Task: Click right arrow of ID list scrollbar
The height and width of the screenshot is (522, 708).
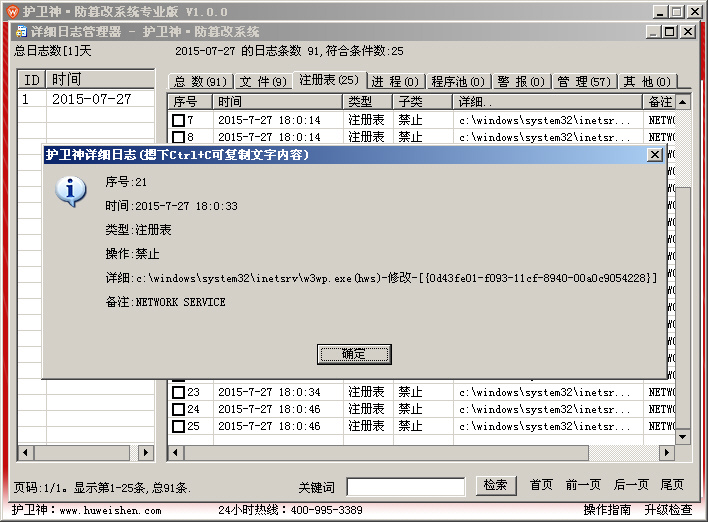Action: (x=145, y=452)
